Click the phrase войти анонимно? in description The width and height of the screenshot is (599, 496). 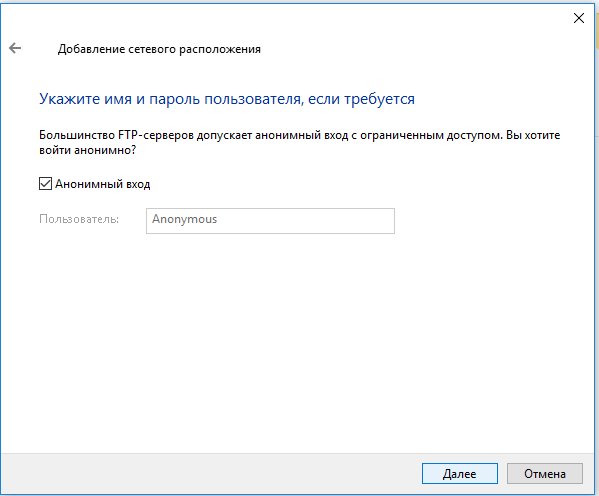(x=87, y=150)
